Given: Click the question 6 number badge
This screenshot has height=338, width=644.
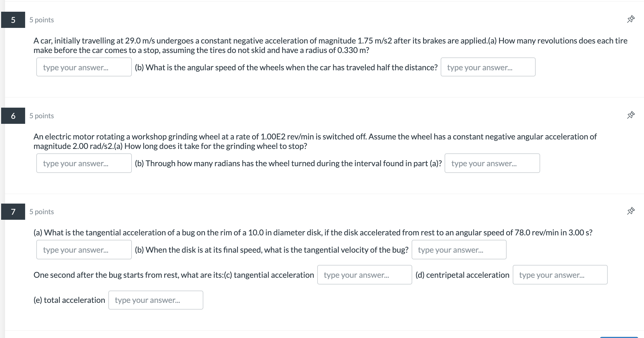Looking at the screenshot, I should point(13,116).
